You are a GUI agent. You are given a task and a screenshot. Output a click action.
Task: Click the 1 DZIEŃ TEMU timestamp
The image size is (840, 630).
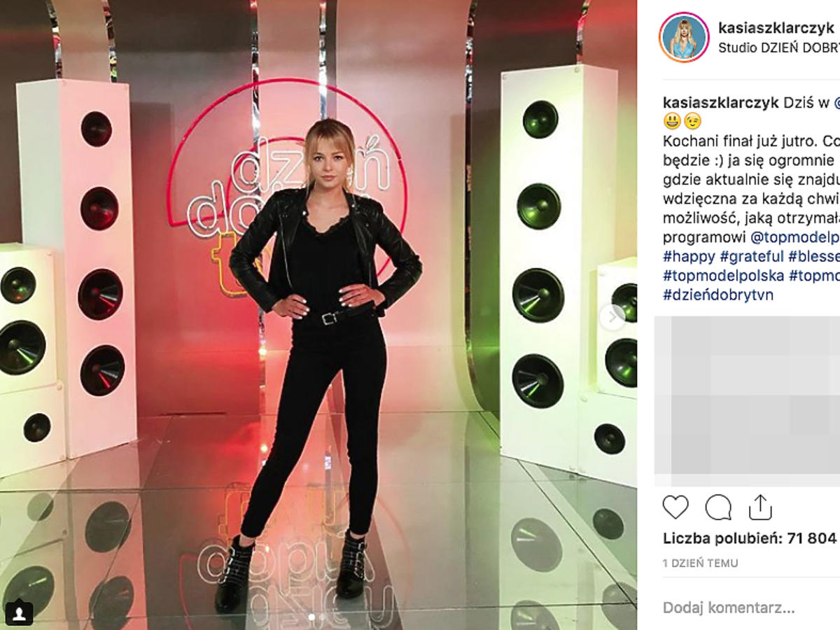pos(700,563)
